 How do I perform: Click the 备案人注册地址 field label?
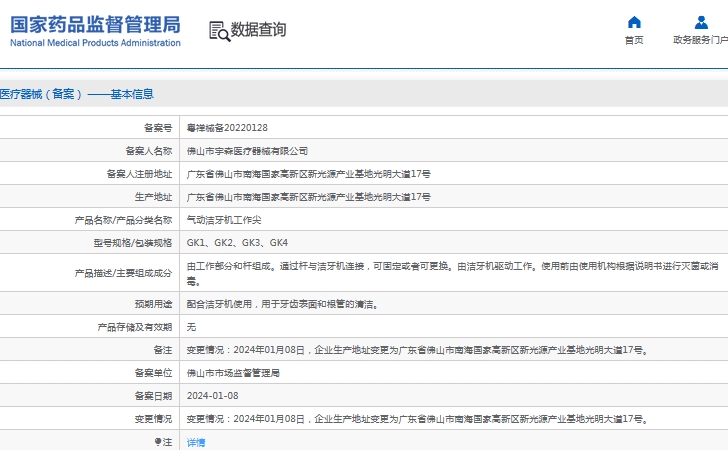point(139,174)
